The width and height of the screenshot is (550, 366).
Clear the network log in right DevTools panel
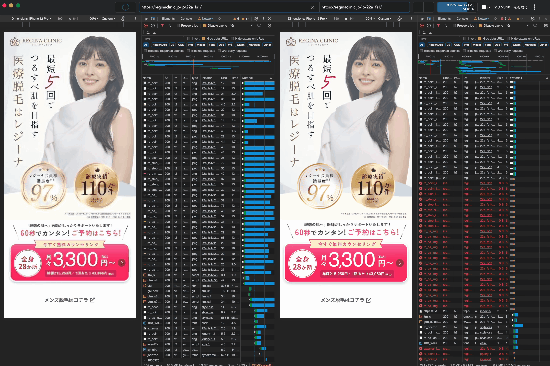[x=429, y=26]
